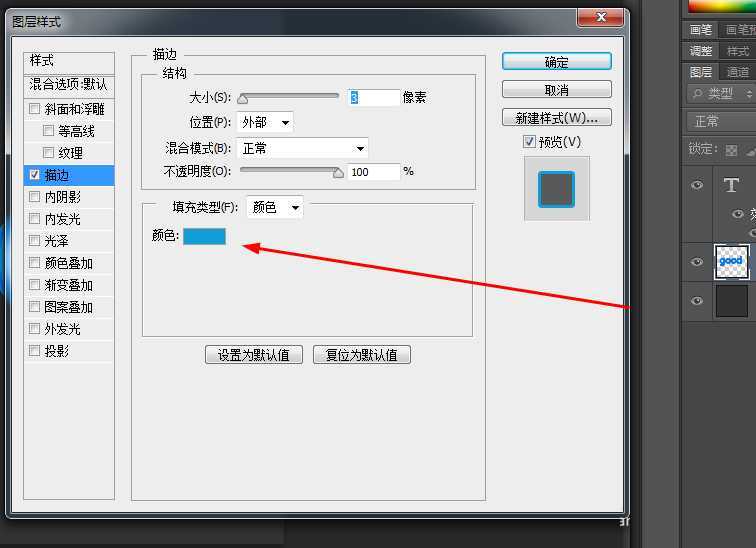Enable the 颜色叠加 color overlay checkbox
This screenshot has height=548, width=756.
point(34,263)
